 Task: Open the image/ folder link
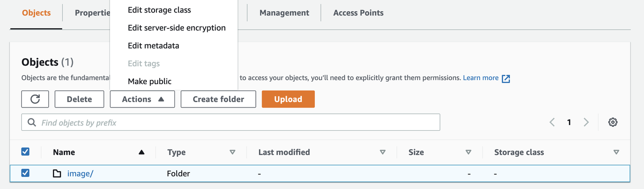(x=80, y=173)
